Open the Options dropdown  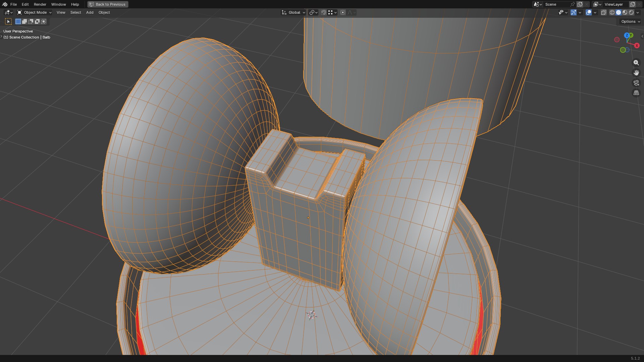click(630, 21)
